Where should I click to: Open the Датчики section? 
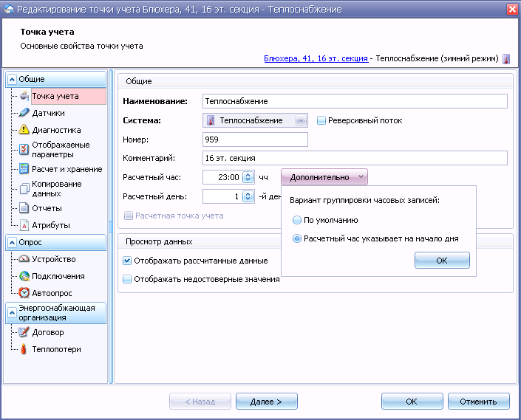click(49, 113)
